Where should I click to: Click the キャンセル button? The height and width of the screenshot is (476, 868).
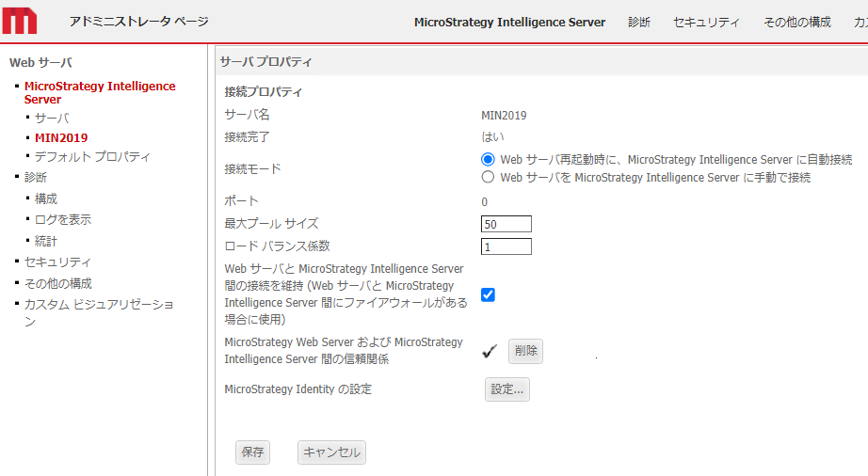(x=331, y=452)
